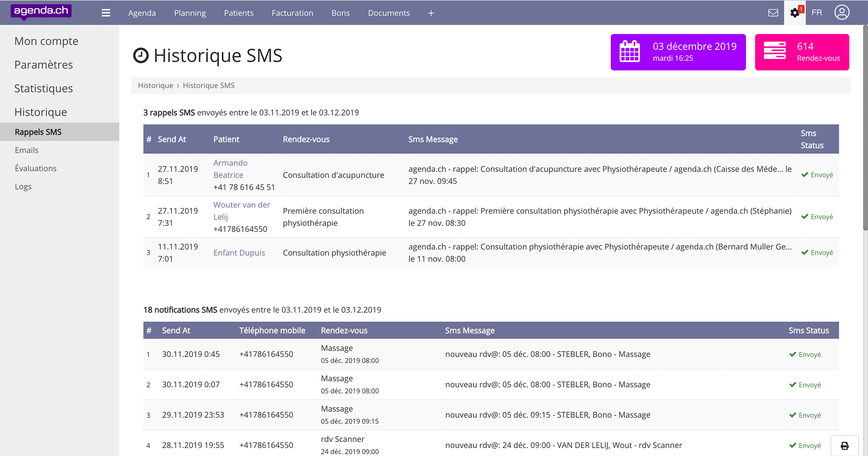Click the Historique breadcrumb link
The image size is (868, 456).
pyautogui.click(x=155, y=86)
